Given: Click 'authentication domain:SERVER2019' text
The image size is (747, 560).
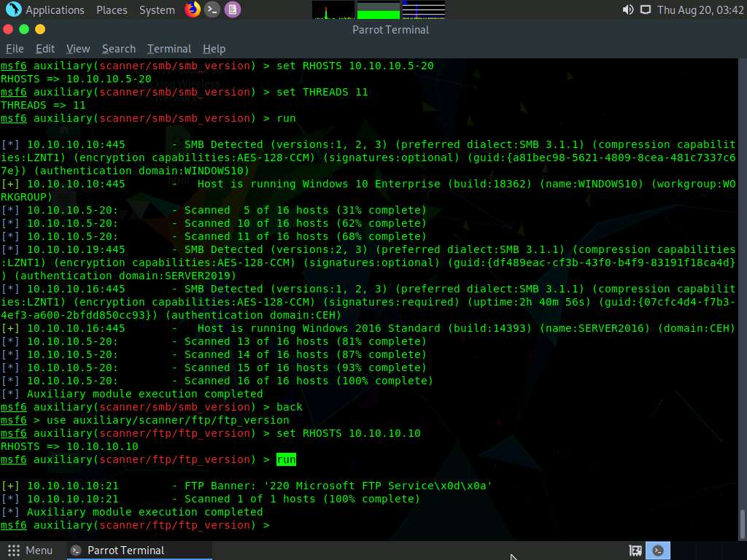Looking at the screenshot, I should pos(125,276).
